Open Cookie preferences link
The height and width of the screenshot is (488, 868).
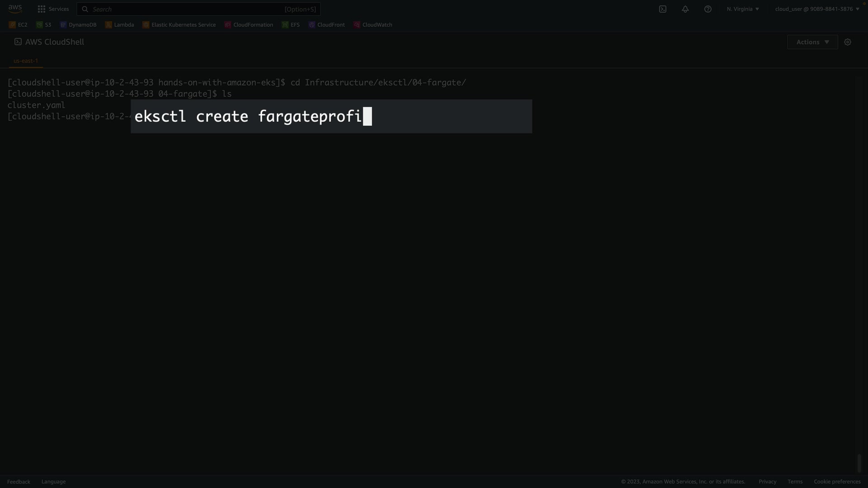(x=837, y=482)
